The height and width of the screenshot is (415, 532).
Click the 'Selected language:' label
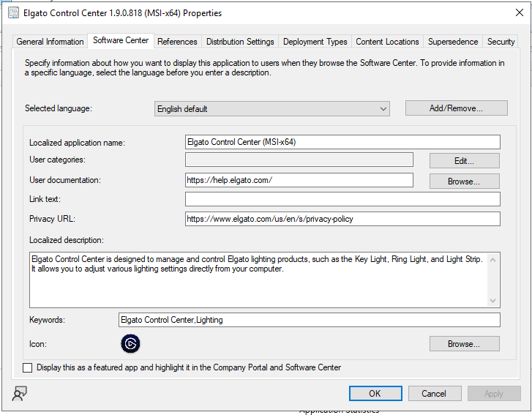click(x=59, y=108)
